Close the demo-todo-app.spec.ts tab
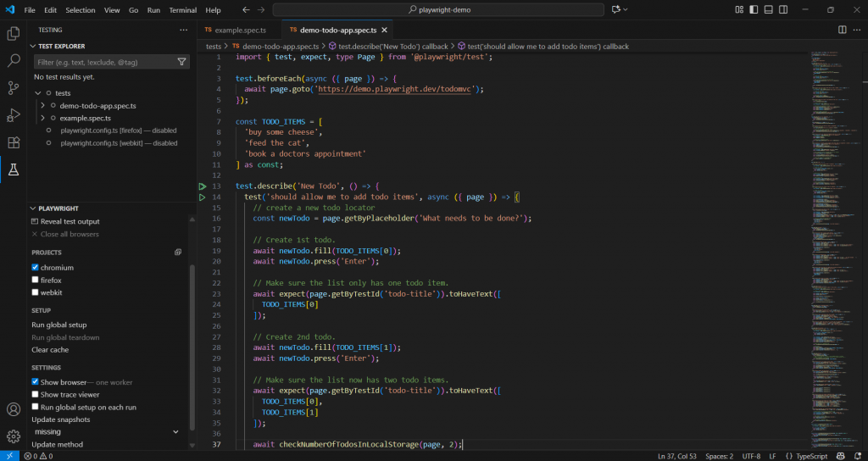Screen dimensions: 868x461 (384, 30)
